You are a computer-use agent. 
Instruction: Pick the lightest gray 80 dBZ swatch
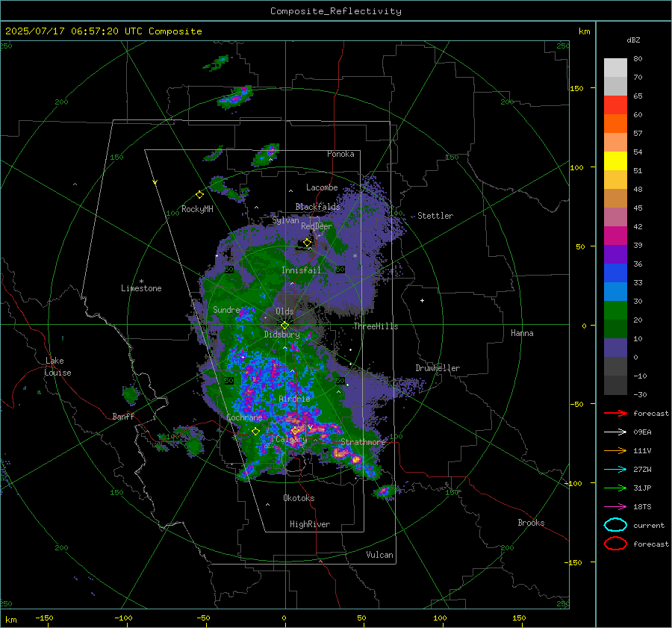click(615, 67)
